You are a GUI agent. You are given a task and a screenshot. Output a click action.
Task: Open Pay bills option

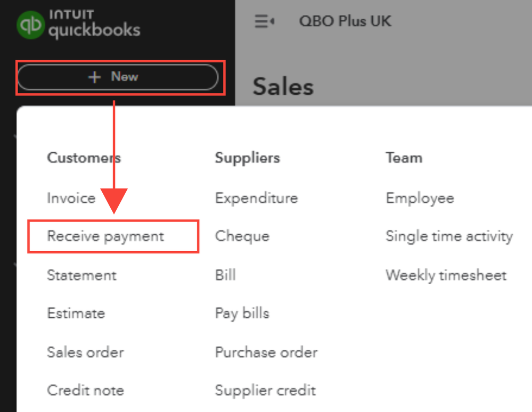pos(242,313)
